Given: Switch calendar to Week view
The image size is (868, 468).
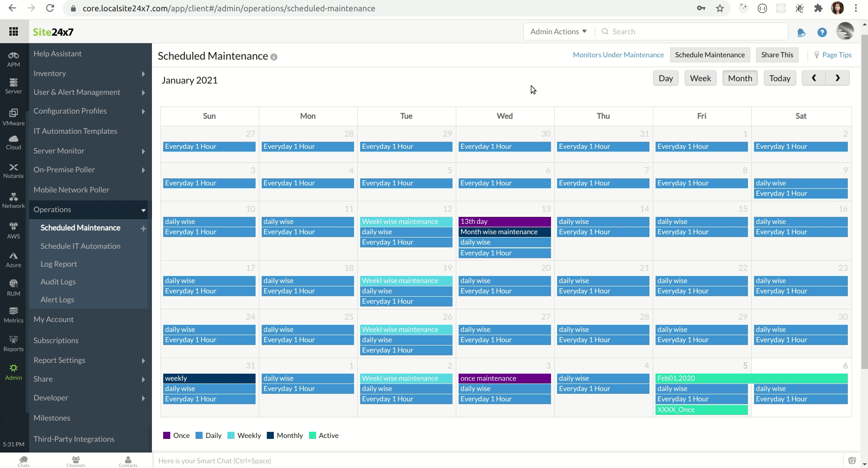Looking at the screenshot, I should pos(700,78).
